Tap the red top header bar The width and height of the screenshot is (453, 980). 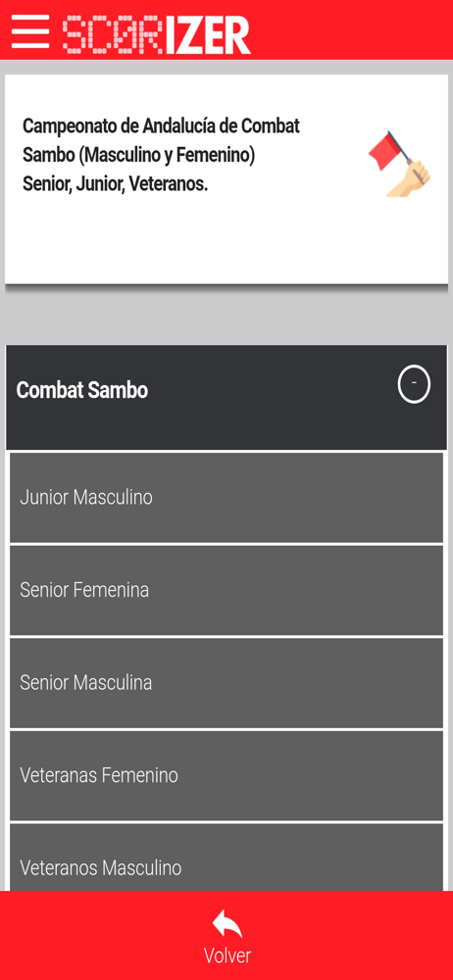pyautogui.click(x=226, y=29)
